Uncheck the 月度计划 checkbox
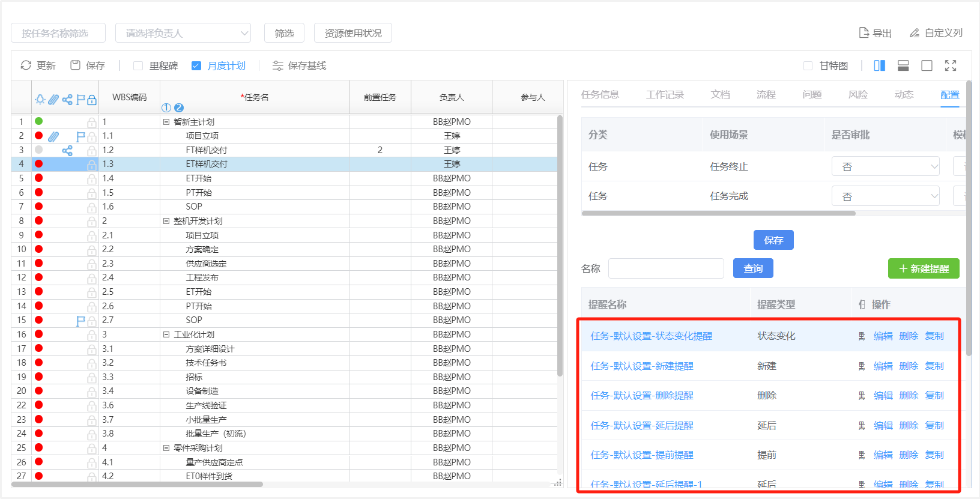This screenshot has height=499, width=980. [196, 66]
